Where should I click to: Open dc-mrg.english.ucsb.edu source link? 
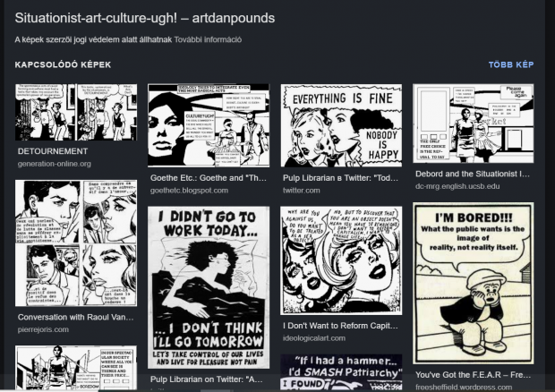pos(457,186)
